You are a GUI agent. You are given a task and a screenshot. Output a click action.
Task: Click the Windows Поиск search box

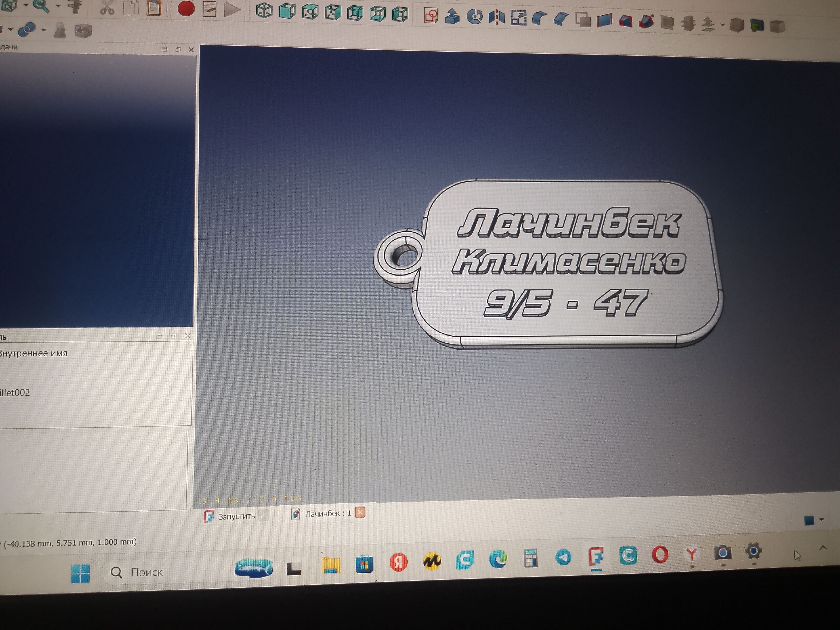[x=146, y=572]
